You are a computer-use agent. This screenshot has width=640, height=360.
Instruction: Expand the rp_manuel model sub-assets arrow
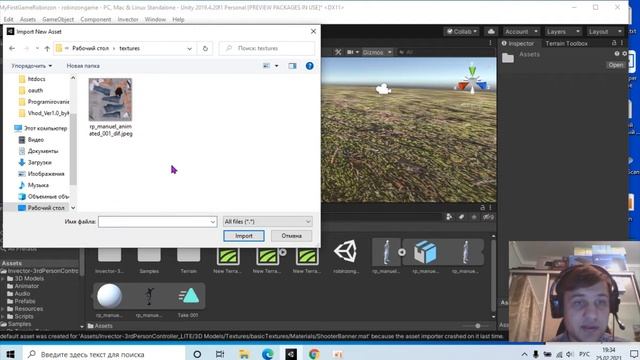(402, 252)
